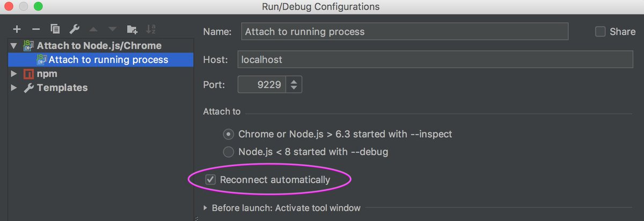Image resolution: width=644 pixels, height=221 pixels.
Task: Increase the Port value with up stepper
Action: 294,81
